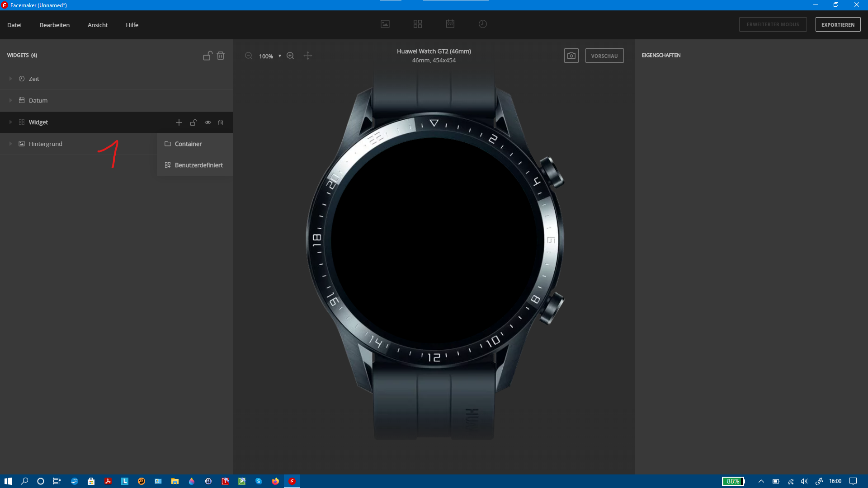The height and width of the screenshot is (488, 868).
Task: Click the Facemaker taskbar icon
Action: pyautogui.click(x=292, y=481)
